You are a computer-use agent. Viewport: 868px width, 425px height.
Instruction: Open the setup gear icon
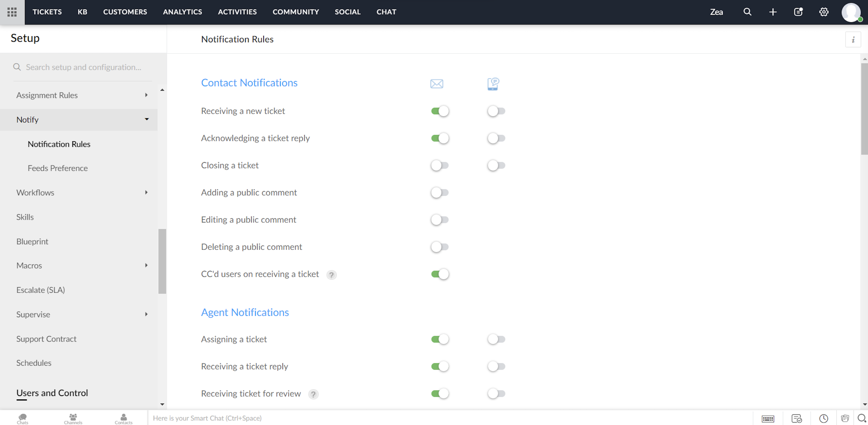[824, 12]
